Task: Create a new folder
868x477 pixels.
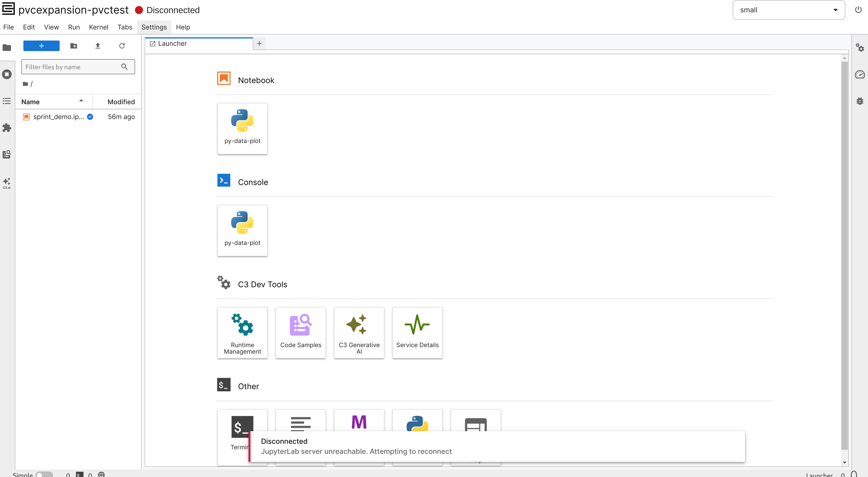Action: pyautogui.click(x=73, y=46)
